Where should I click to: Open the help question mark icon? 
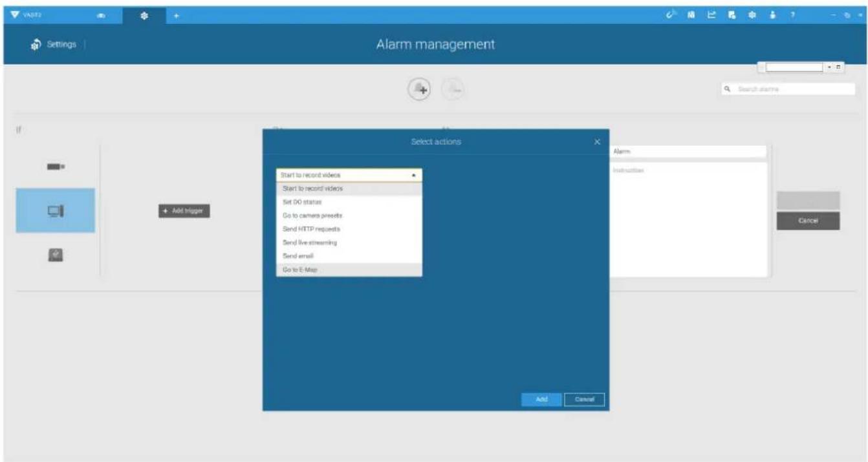tap(792, 14)
